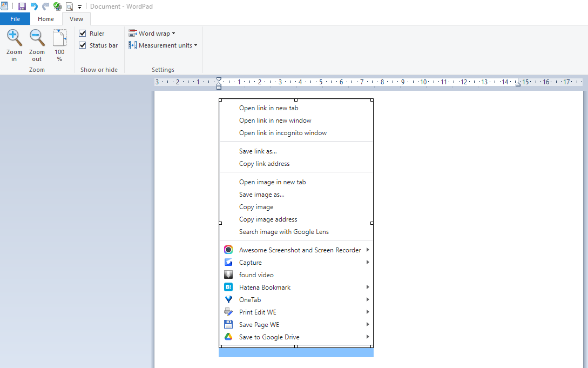Click the Awesome Screenshot icon in pasted image
588x368 pixels.
[228, 250]
